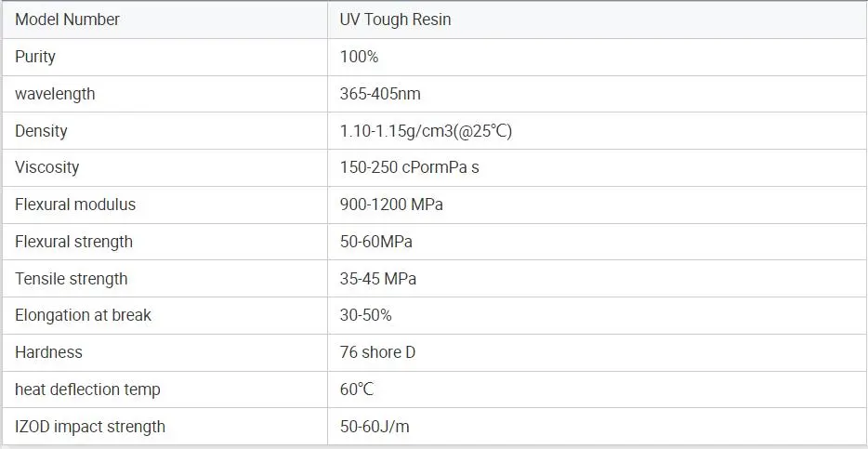The width and height of the screenshot is (868, 449).
Task: Select the "1.10-1.15g/cm3(@25℃)" density value
Action: [x=426, y=131]
